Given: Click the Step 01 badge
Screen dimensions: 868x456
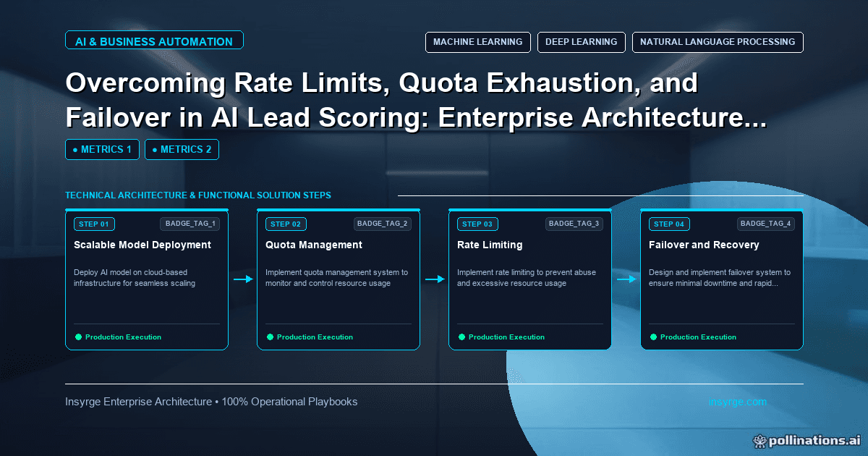Looking at the screenshot, I should (x=94, y=224).
